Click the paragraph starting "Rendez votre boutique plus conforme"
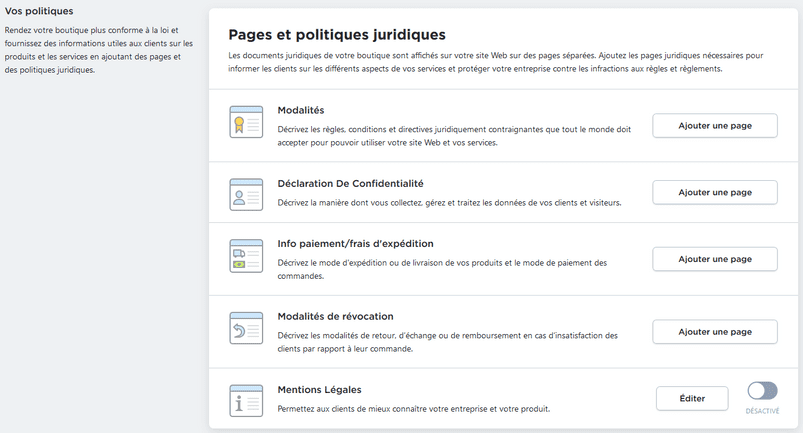Screen dimensions: 803x433 pos(99,50)
